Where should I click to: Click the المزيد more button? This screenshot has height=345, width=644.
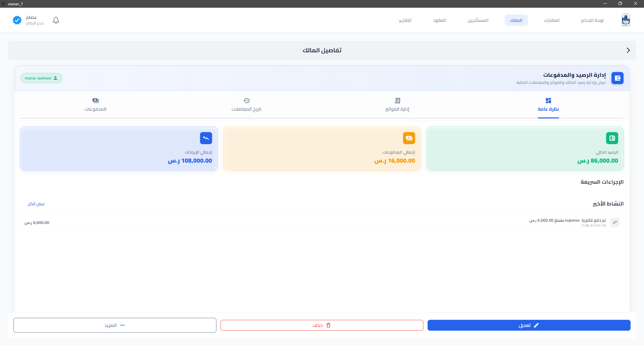coord(115,325)
